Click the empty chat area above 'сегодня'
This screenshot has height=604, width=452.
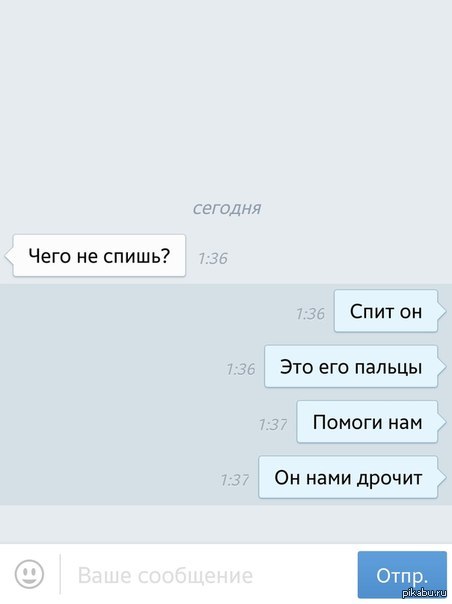click(x=226, y=96)
